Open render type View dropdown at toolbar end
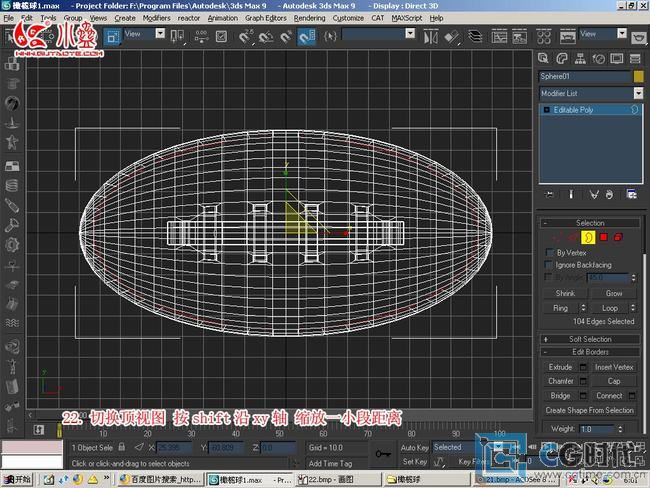650x488 pixels. tap(622, 34)
